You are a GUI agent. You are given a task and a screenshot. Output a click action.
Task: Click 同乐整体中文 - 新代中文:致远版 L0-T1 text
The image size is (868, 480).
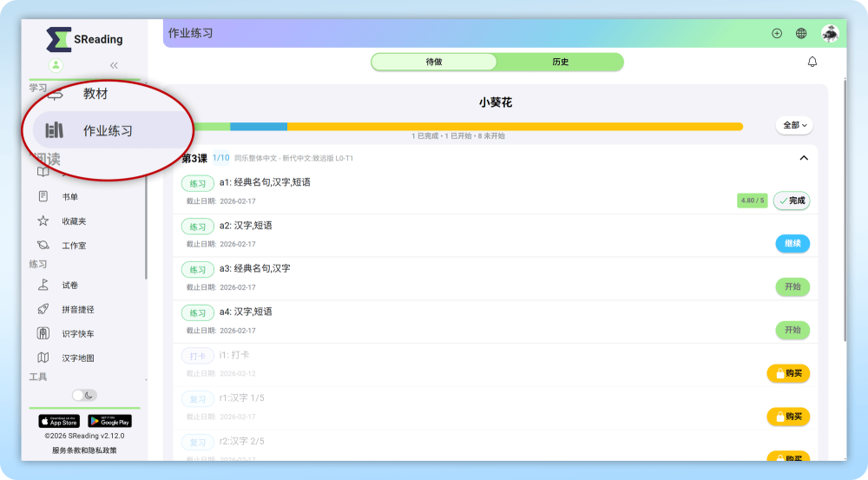293,158
